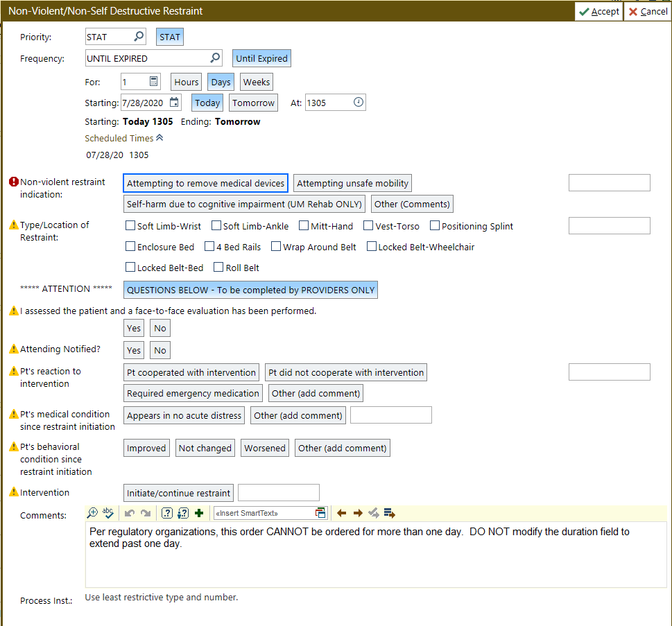Screen dimensions: 672x626
Task: Tick the Mitt-Hand checkbox
Action: (304, 225)
